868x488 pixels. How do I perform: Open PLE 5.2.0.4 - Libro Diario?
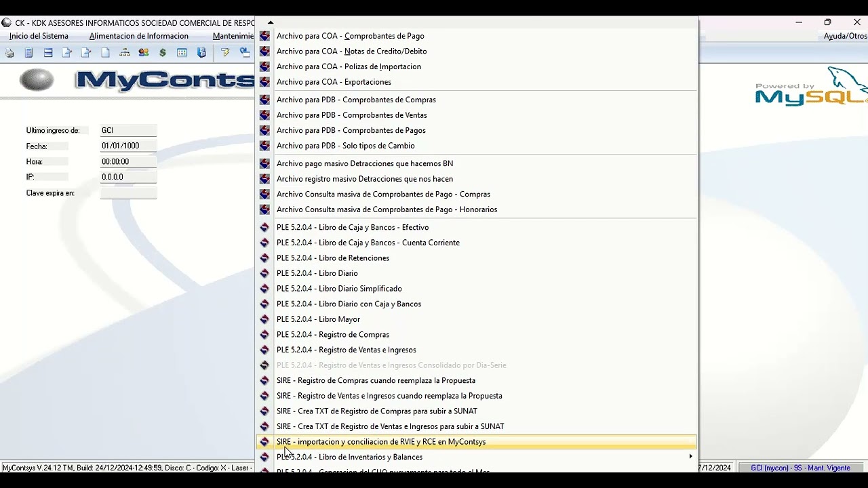(x=477, y=273)
